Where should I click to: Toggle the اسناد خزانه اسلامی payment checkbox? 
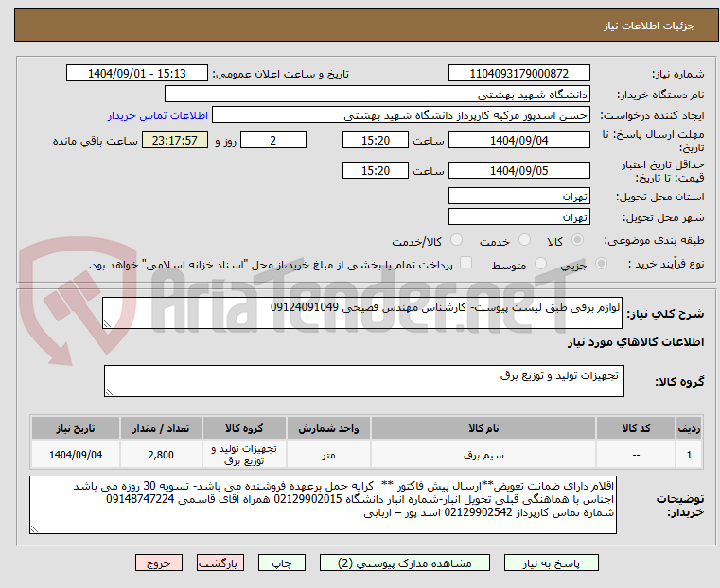tap(465, 263)
